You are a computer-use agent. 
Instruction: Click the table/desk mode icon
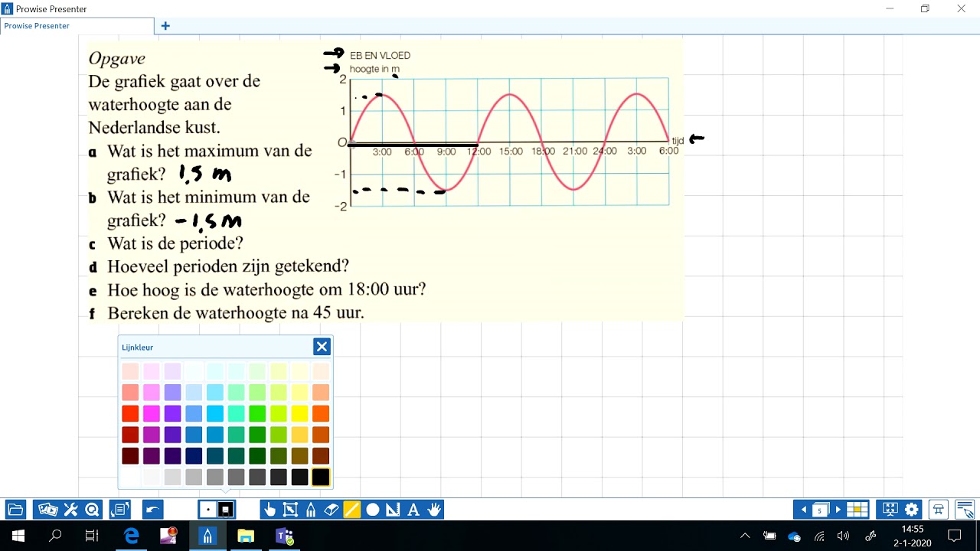939,510
